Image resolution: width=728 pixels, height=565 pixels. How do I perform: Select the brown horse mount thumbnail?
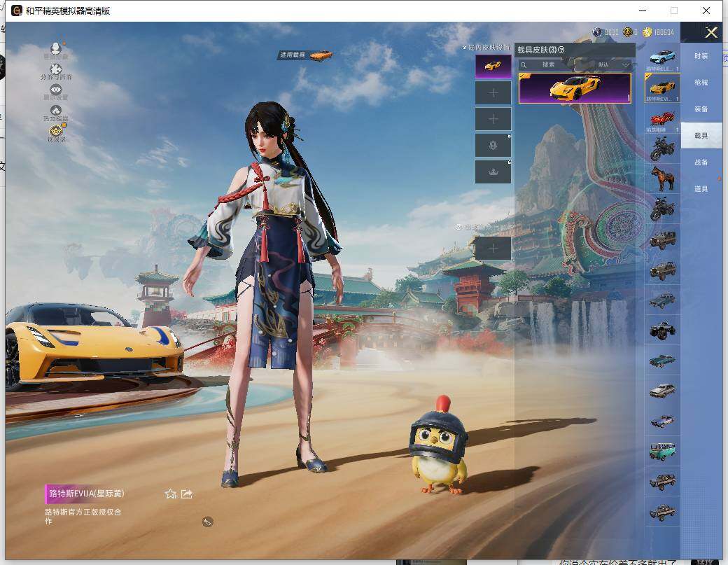662,179
